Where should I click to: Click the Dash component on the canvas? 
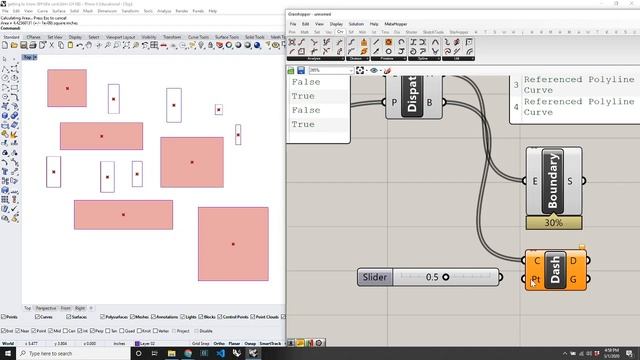tap(555, 270)
